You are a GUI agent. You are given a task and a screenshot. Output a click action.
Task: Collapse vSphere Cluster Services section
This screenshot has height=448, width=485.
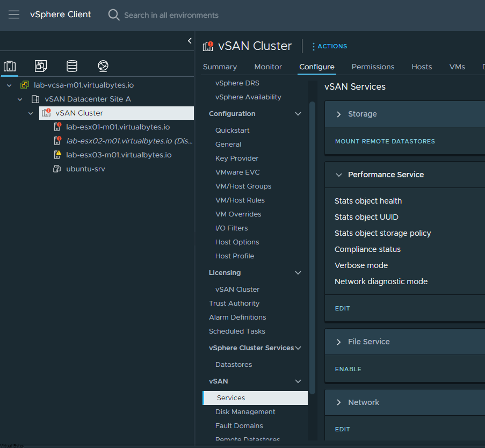click(x=298, y=348)
